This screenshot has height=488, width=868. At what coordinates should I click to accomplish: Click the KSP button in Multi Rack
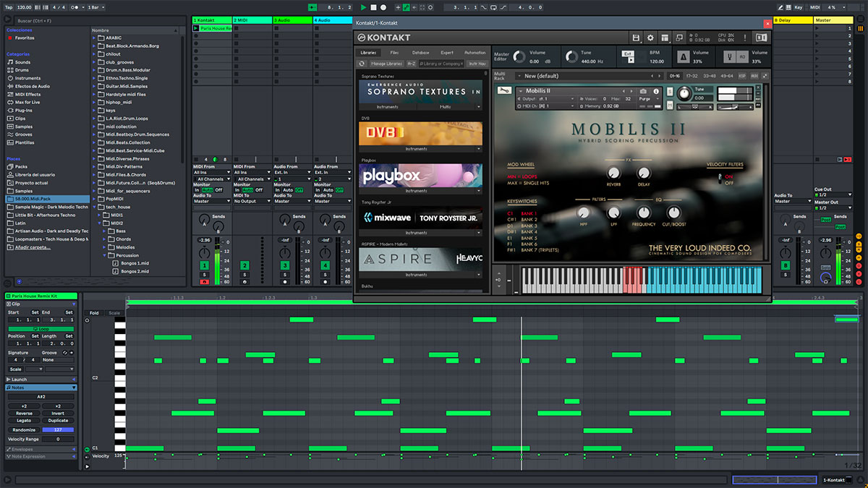742,75
